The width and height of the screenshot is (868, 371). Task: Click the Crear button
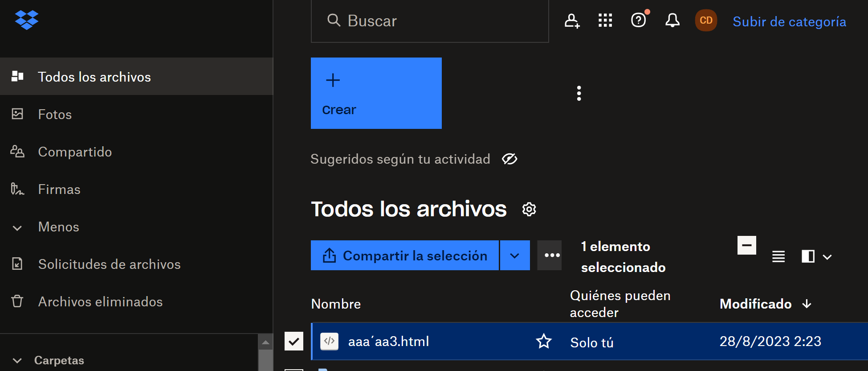(x=376, y=93)
